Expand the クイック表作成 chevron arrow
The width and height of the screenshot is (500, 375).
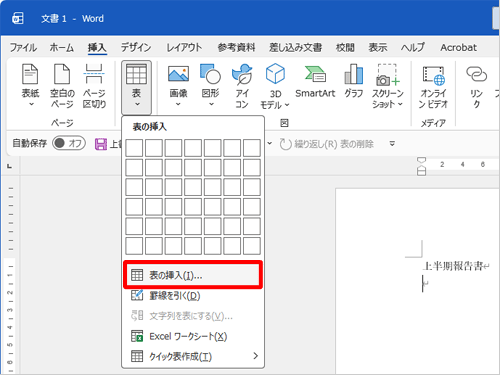pyautogui.click(x=255, y=356)
